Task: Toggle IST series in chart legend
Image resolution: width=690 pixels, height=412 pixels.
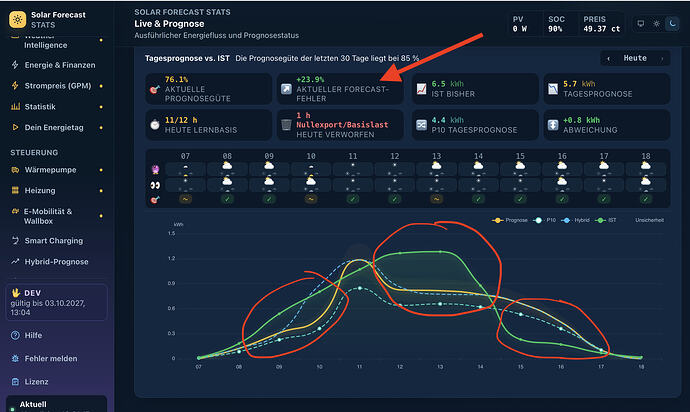Action: (606, 220)
